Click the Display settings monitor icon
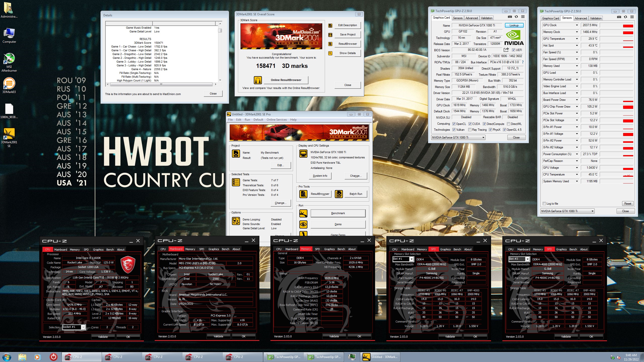Viewport: 644px width, 362px height. point(303,153)
